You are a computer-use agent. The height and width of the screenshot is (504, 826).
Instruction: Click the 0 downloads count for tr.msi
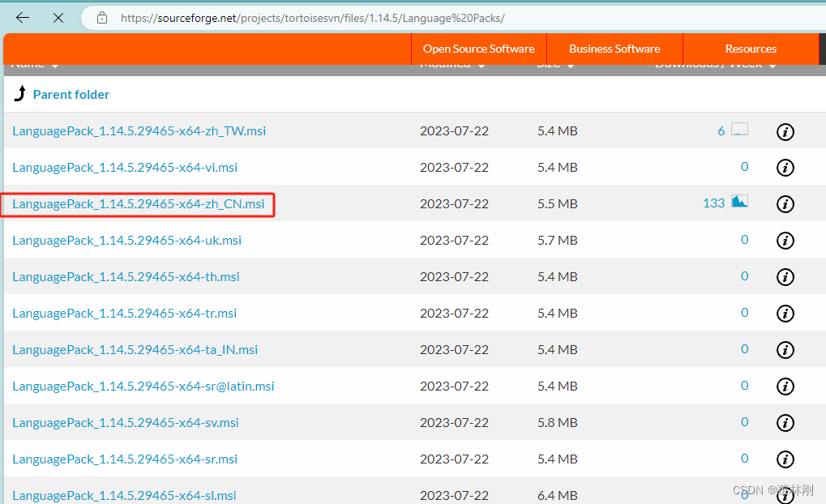pos(744,312)
